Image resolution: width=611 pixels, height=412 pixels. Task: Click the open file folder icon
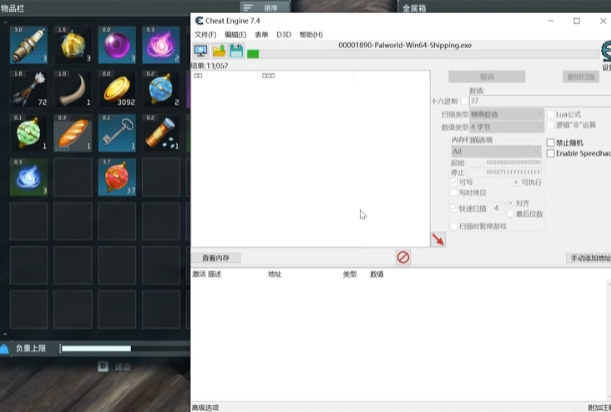coord(219,51)
